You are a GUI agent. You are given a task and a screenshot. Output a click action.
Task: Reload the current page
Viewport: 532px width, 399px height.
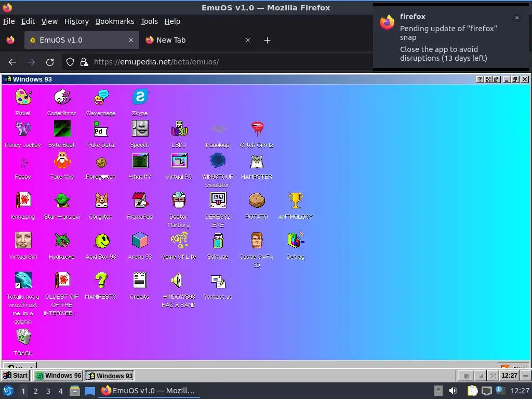click(50, 62)
